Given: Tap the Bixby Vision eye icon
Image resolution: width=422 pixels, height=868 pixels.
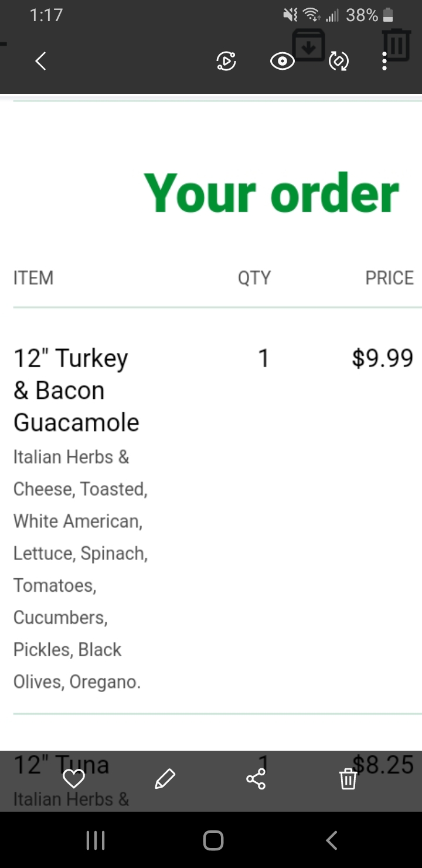Looking at the screenshot, I should coord(282,61).
